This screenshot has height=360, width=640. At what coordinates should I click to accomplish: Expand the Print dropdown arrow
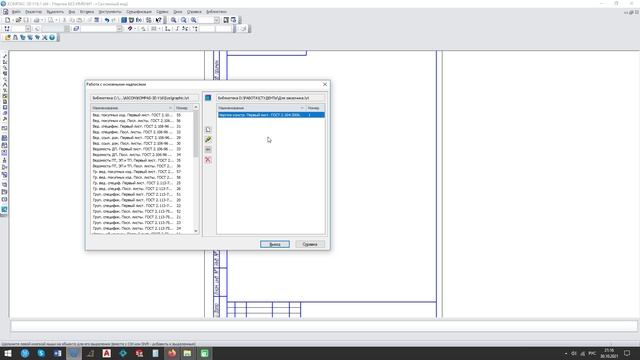[x=42, y=20]
